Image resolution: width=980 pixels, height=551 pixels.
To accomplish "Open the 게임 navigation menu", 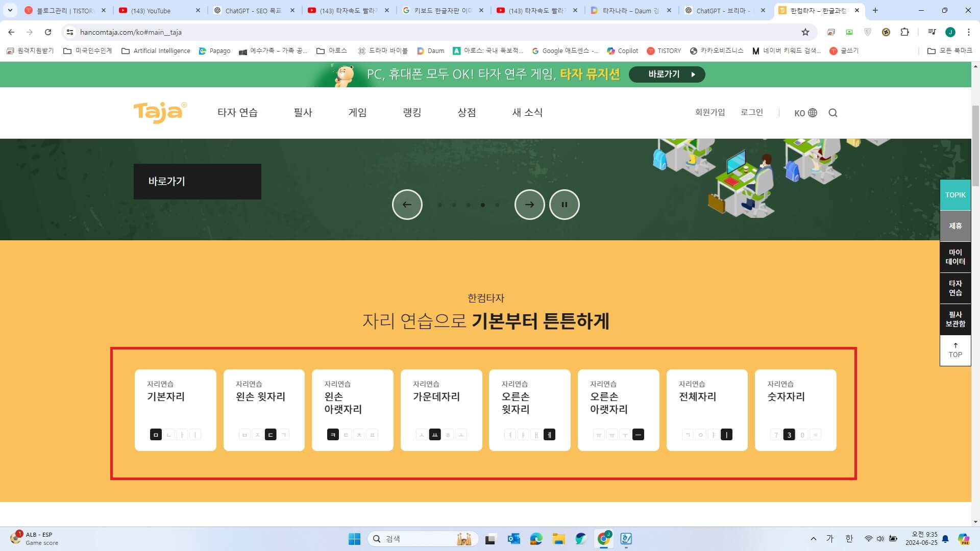I will pyautogui.click(x=358, y=113).
